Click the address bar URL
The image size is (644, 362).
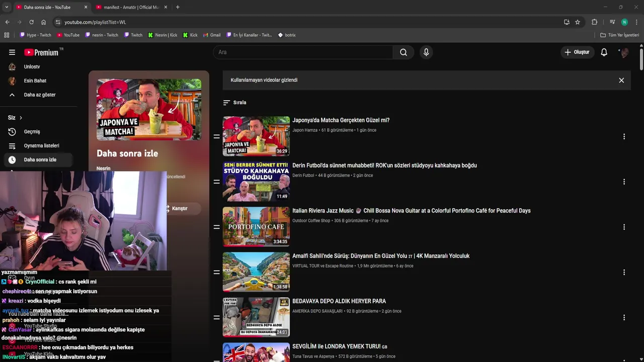(95, 22)
